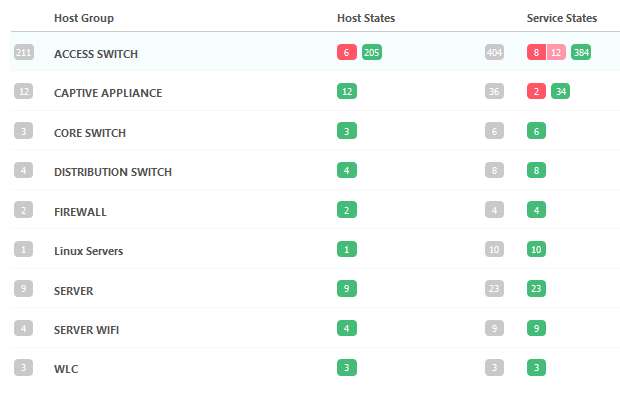The width and height of the screenshot is (620, 393).
Task: Select the DISTRIBUTION SWITCH host group row
Action: click(x=315, y=170)
